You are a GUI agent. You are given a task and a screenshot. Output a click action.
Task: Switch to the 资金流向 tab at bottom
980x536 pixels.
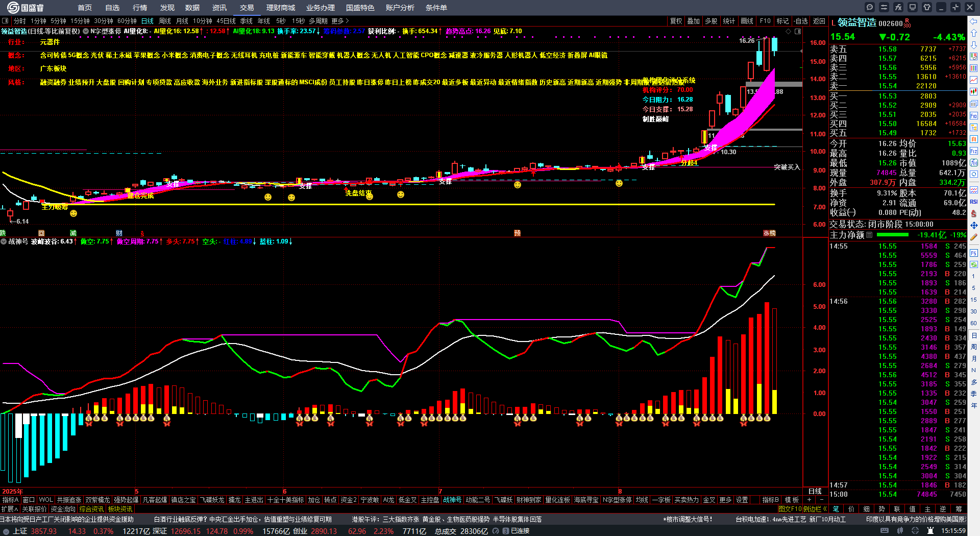point(63,509)
